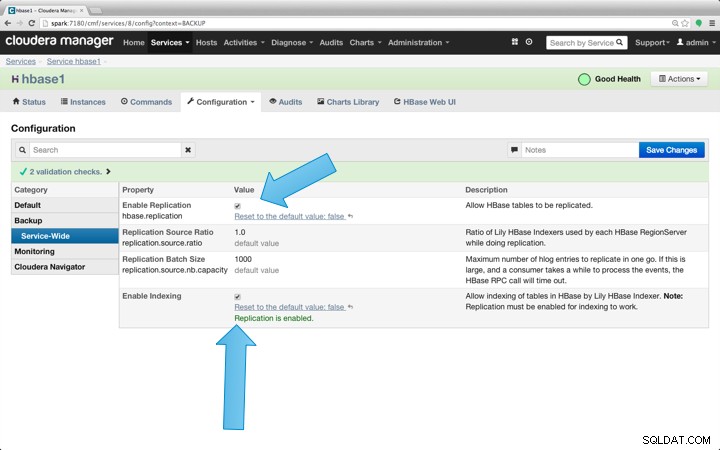Open the Administration dropdown menu

(x=418, y=42)
